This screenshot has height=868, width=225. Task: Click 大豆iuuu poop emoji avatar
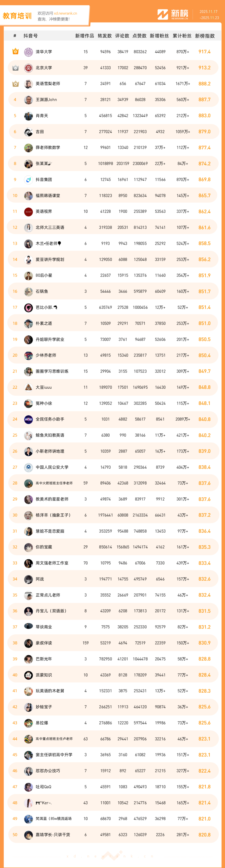(29, 387)
